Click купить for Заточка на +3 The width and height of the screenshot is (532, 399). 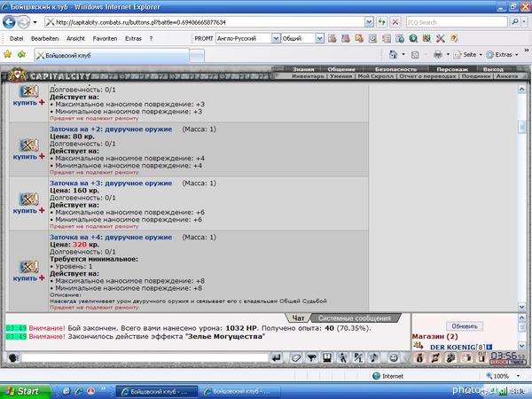click(25, 211)
